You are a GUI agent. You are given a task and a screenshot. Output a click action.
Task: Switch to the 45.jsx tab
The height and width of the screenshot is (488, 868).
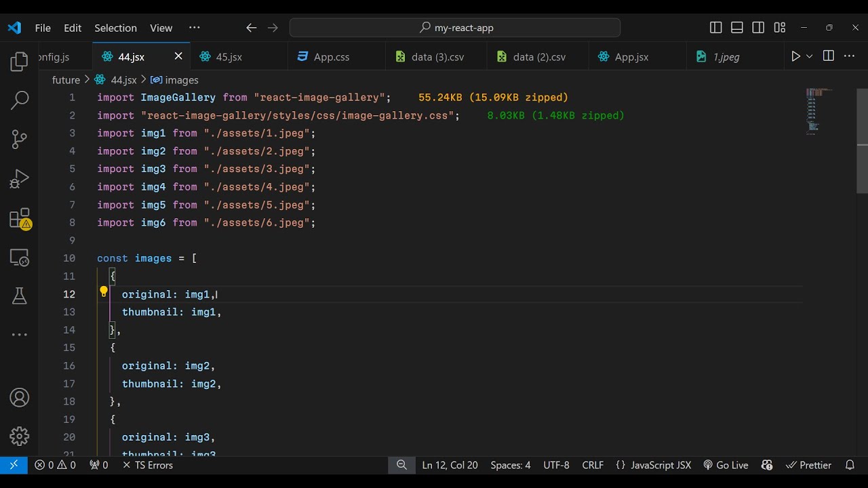pos(239,57)
